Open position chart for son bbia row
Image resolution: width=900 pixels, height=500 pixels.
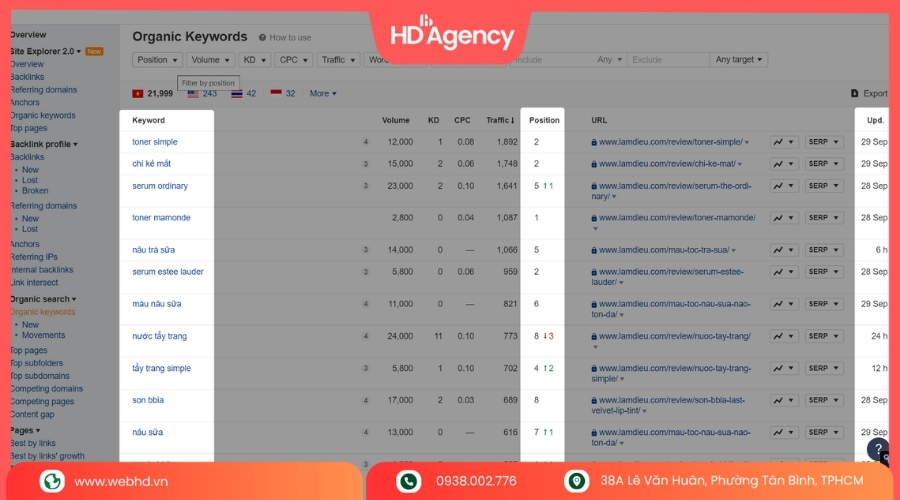click(783, 400)
